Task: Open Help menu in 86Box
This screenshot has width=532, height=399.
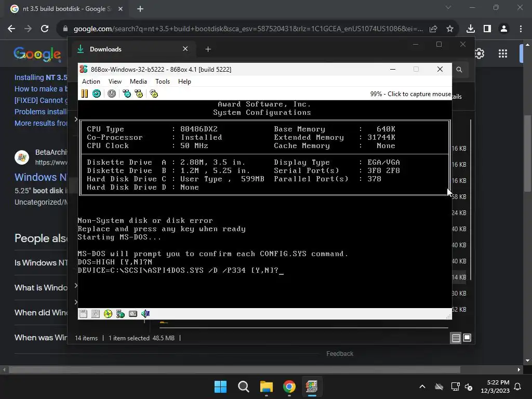Action: pyautogui.click(x=184, y=82)
